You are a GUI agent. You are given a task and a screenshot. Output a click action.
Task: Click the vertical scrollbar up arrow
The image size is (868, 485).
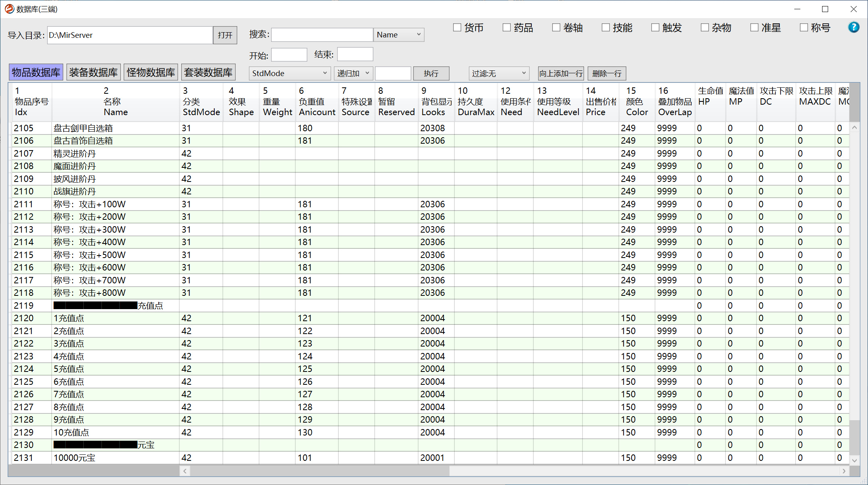tap(854, 128)
